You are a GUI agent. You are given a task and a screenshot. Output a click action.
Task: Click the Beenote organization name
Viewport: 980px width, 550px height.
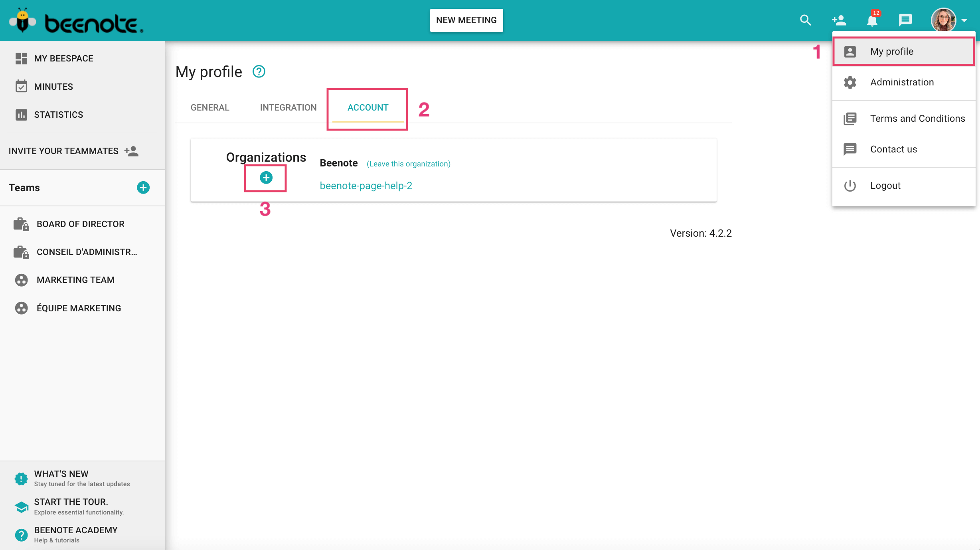tap(338, 163)
